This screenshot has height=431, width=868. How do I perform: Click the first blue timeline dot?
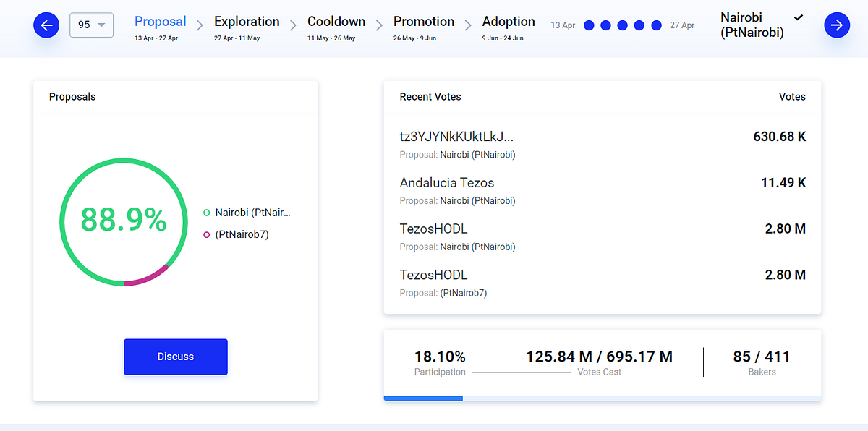click(x=589, y=25)
